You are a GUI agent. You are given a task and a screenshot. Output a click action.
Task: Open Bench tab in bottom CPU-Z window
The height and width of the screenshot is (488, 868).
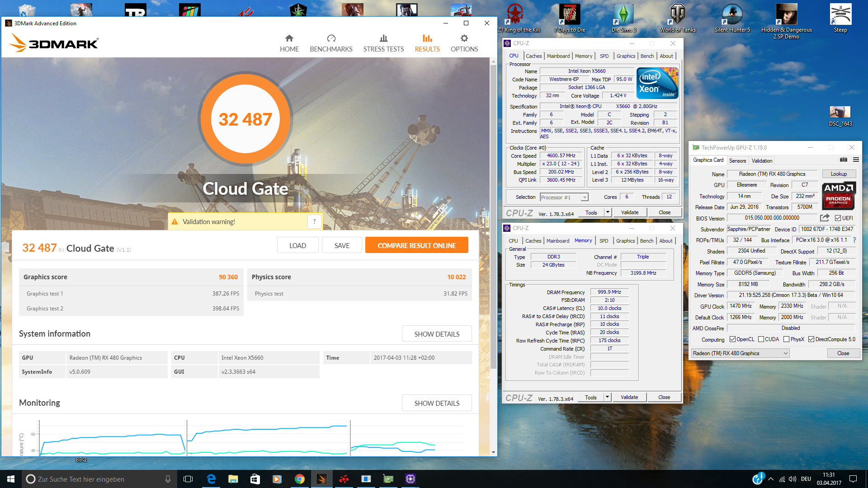646,241
